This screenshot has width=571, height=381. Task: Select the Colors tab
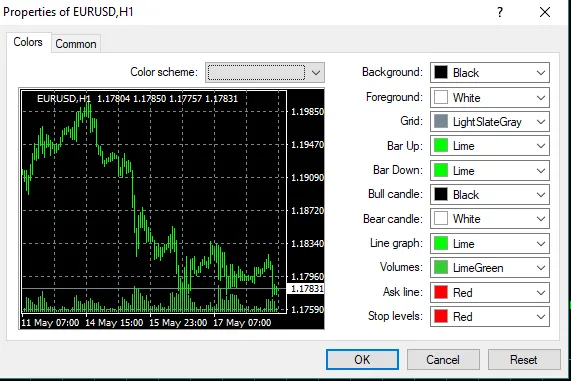tap(28, 42)
